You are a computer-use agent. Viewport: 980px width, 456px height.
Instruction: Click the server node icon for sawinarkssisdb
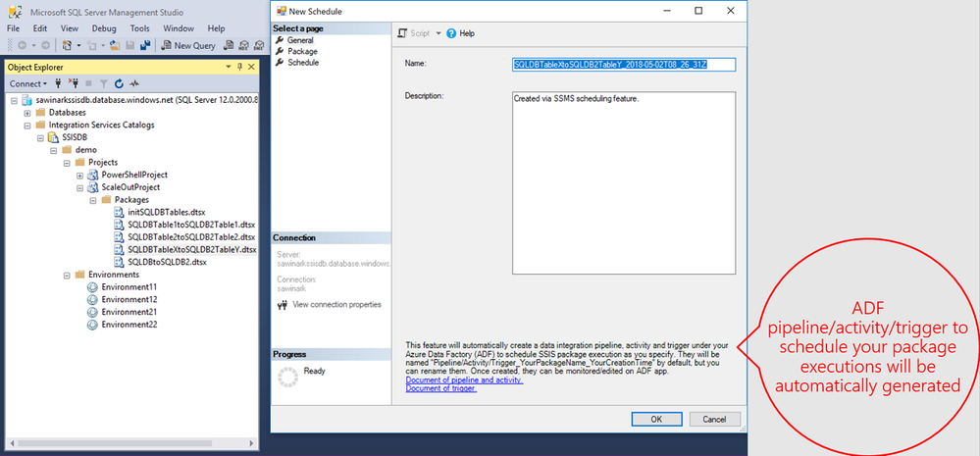click(26, 100)
